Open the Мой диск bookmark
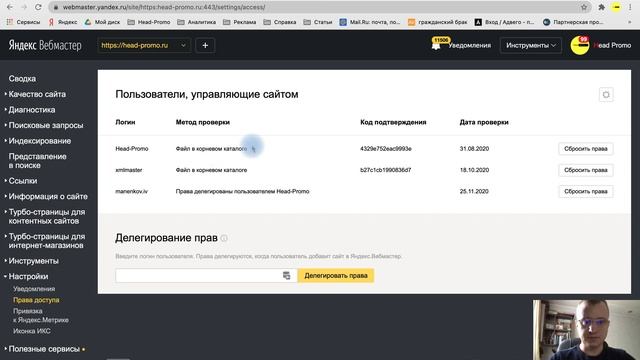Screen dimensions: 640x360 (x=102, y=22)
